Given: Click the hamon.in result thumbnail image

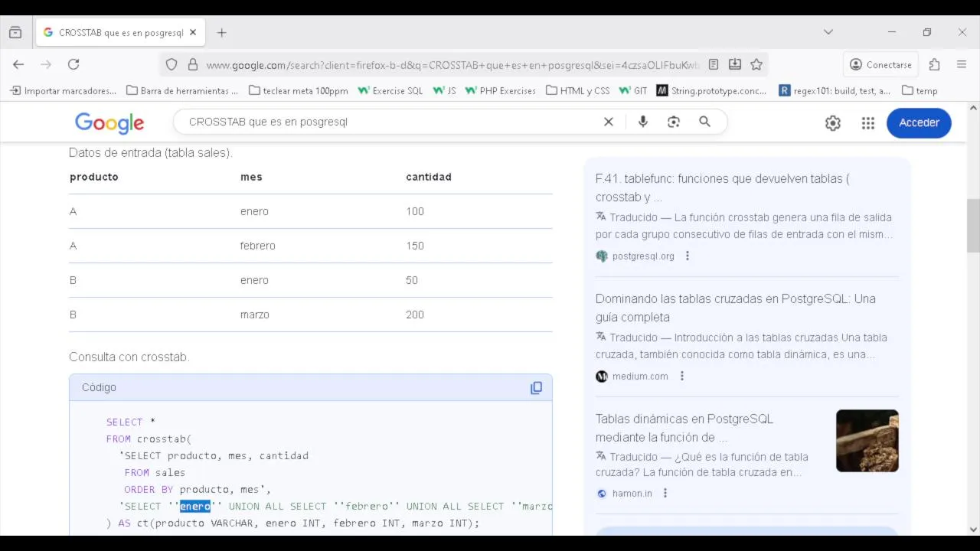Looking at the screenshot, I should tap(867, 441).
